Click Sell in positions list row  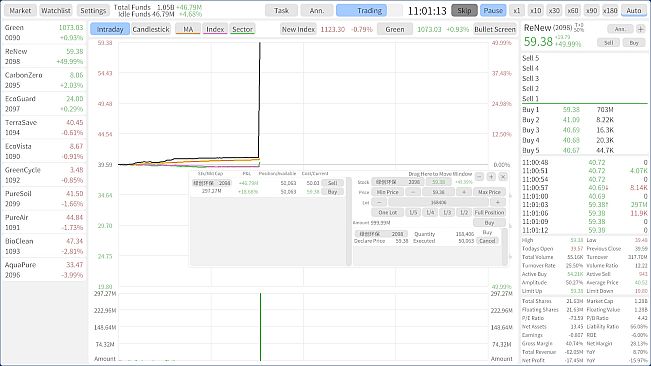click(332, 183)
